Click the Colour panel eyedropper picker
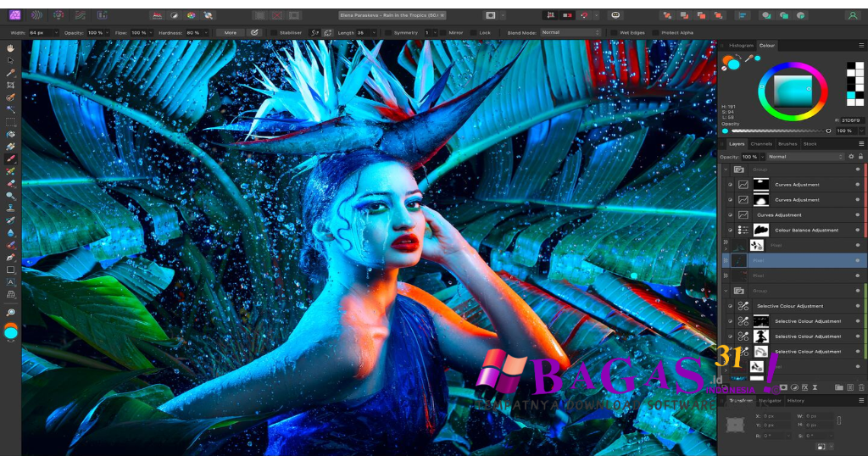Image resolution: width=868 pixels, height=456 pixels. [x=749, y=58]
